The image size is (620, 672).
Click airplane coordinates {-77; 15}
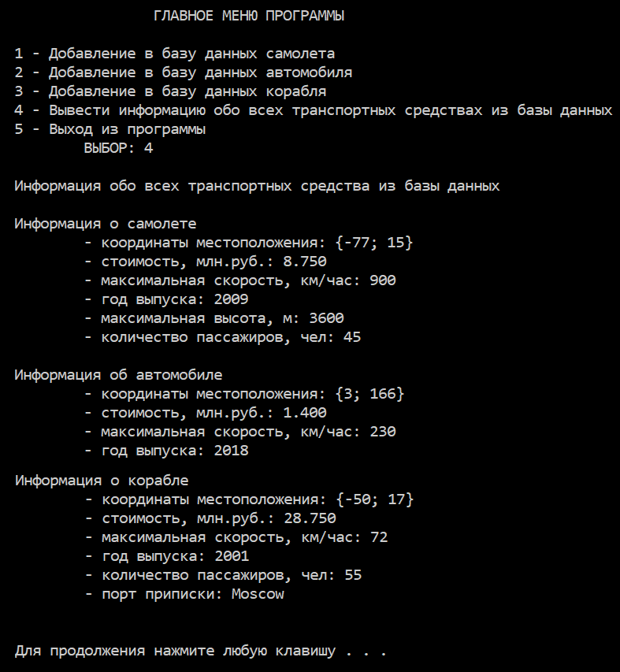[x=374, y=243]
